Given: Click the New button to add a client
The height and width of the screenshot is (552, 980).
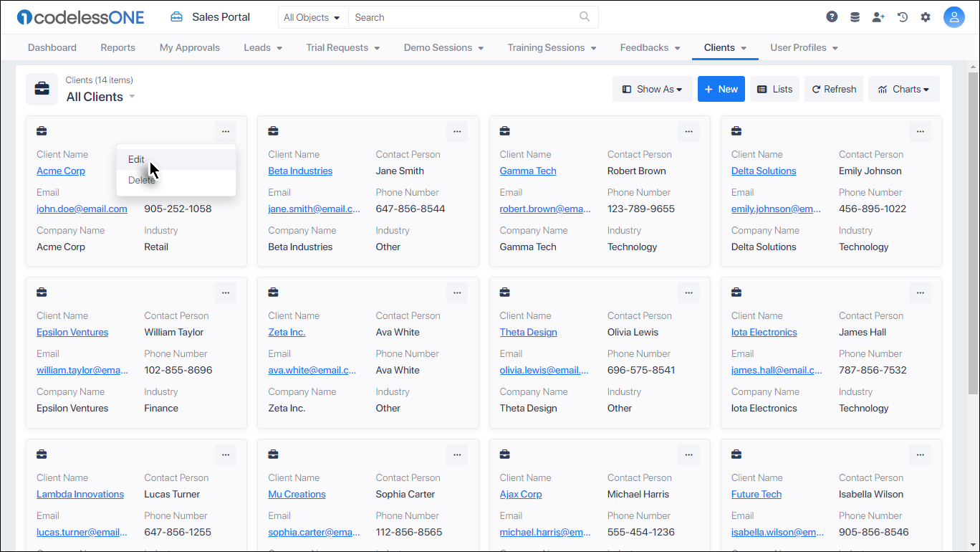Looking at the screenshot, I should tap(721, 88).
